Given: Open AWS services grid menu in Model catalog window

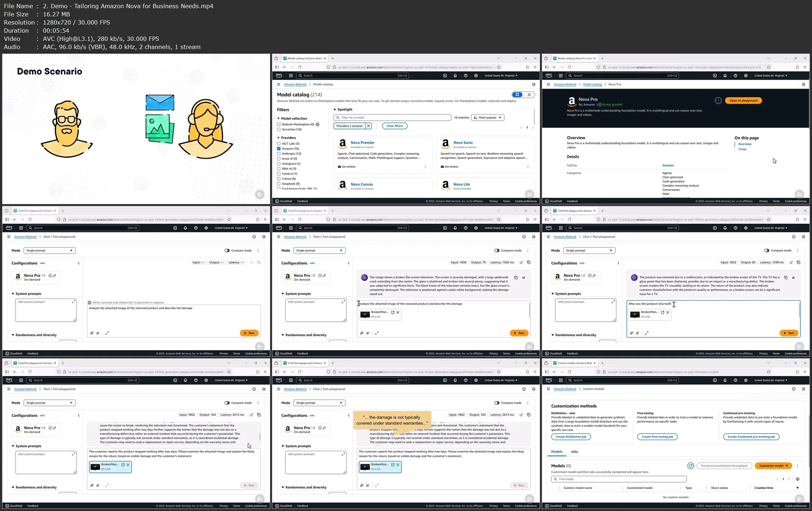Looking at the screenshot, I should pyautogui.click(x=290, y=76).
